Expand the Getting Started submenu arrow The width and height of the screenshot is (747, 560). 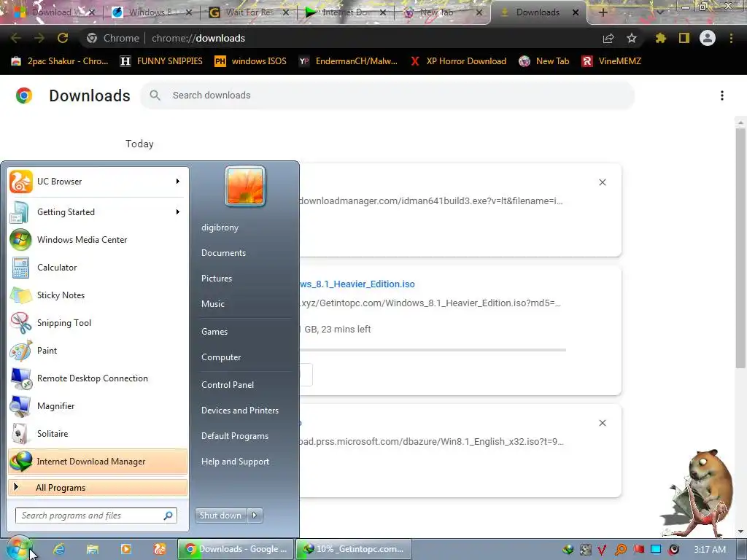178,212
